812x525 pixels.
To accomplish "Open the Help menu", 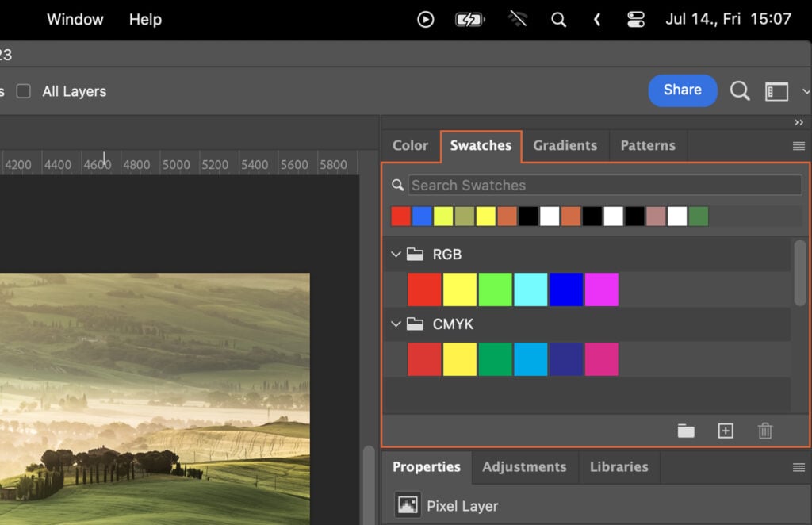I will click(144, 19).
